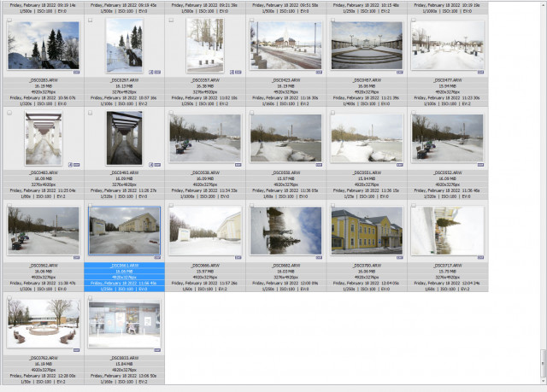Click EXIF badge on dark corridor photo
The image size is (547, 392).
(x=157, y=165)
